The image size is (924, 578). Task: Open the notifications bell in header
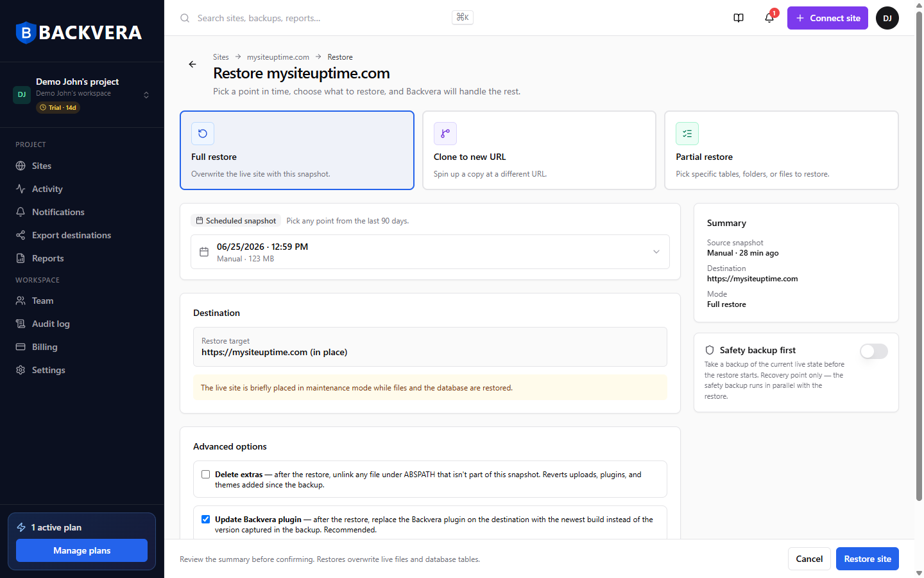(x=769, y=18)
